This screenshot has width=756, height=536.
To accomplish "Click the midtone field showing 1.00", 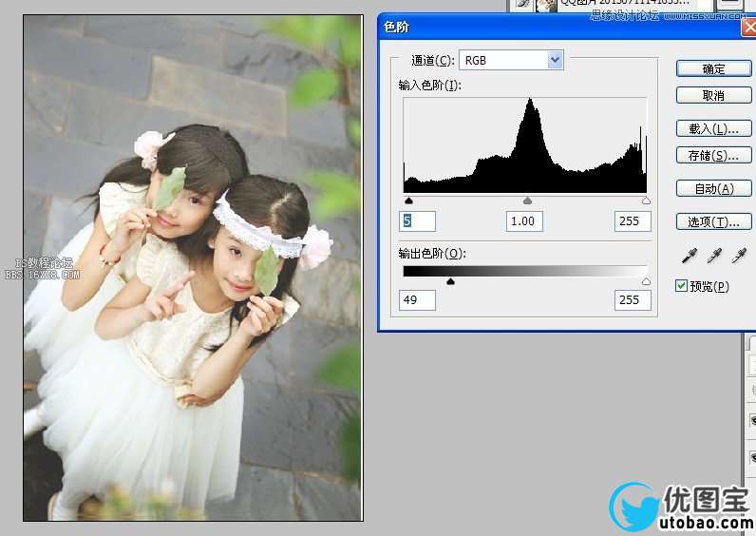I will [524, 221].
